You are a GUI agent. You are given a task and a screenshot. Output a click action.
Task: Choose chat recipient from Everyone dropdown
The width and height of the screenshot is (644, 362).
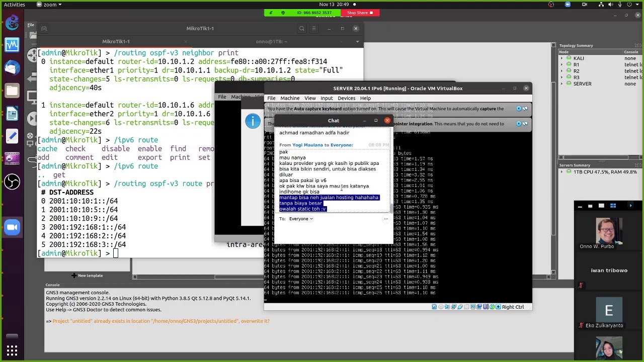(301, 219)
